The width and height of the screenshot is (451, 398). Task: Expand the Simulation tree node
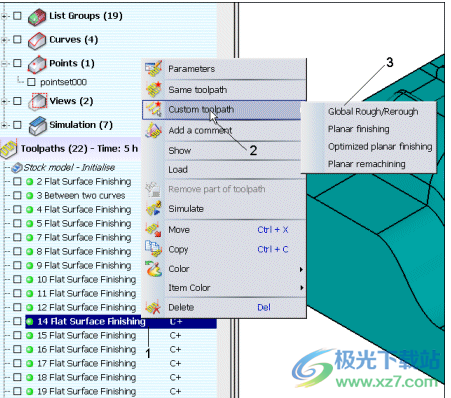point(4,125)
